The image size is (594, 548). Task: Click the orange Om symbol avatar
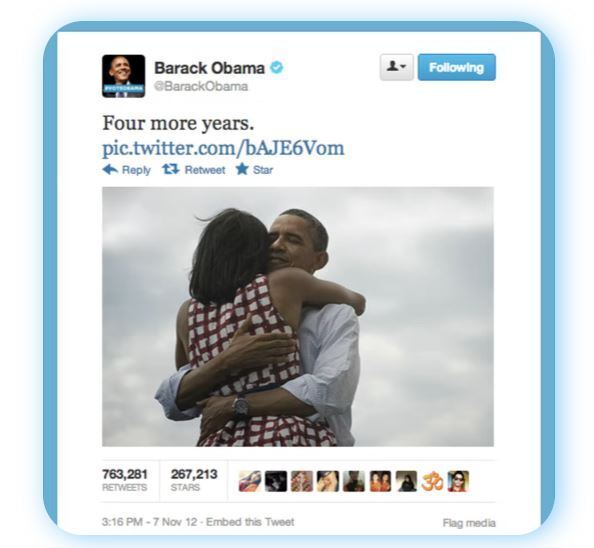tap(432, 481)
